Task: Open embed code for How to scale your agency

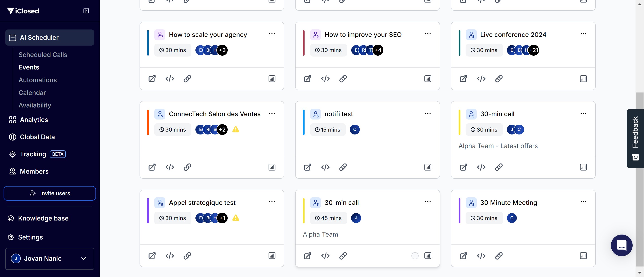Action: pos(169,79)
